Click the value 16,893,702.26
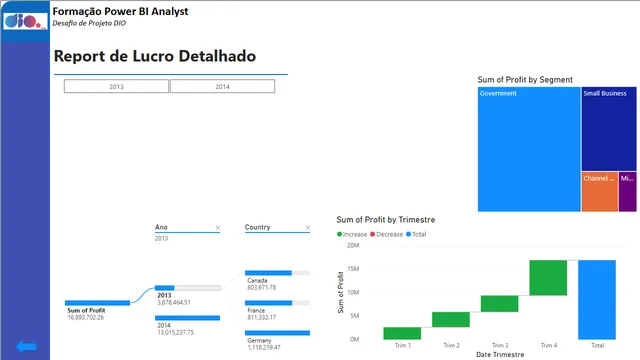This screenshot has width=640, height=360. (86, 318)
